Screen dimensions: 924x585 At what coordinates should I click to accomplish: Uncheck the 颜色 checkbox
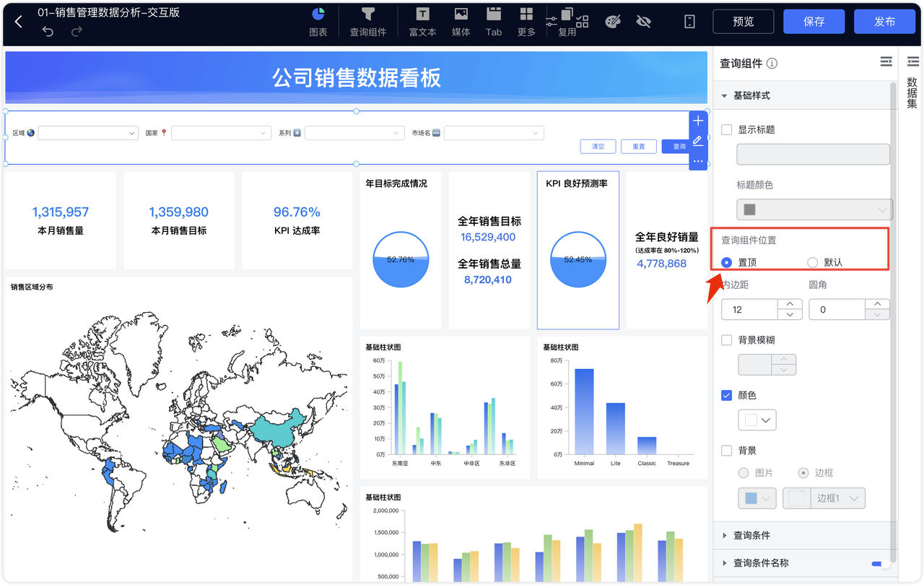[x=725, y=395]
